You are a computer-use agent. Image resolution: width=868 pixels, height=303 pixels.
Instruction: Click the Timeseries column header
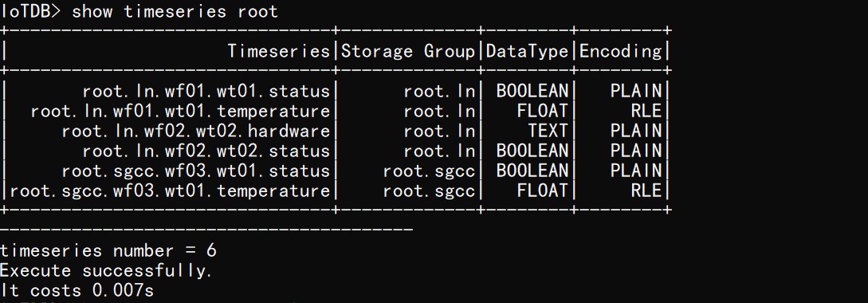(x=278, y=51)
